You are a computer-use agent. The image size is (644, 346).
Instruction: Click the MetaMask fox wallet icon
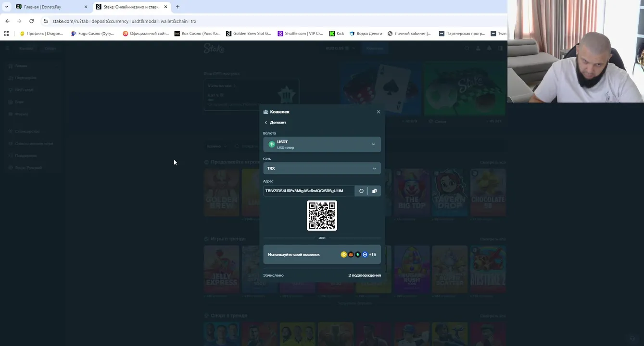click(x=351, y=255)
